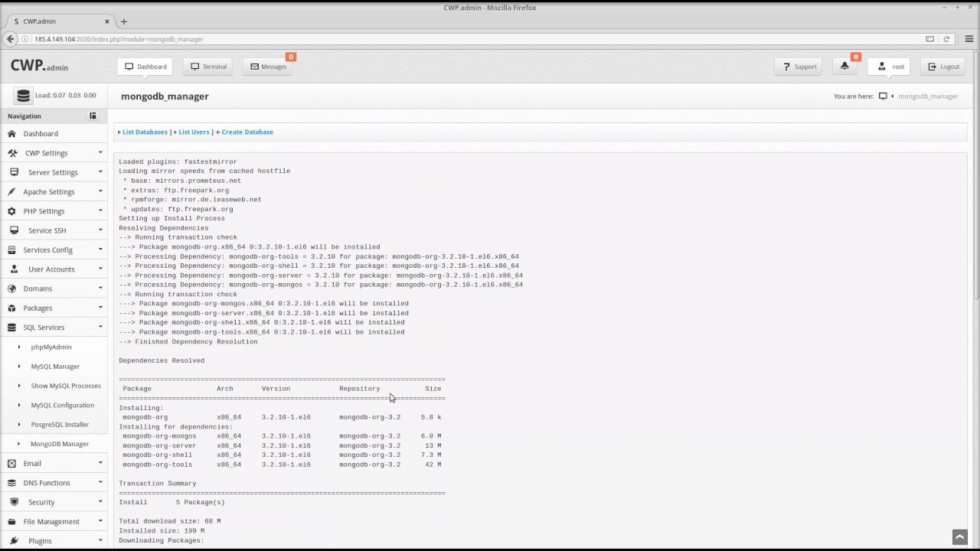Viewport: 980px width, 551px height.
Task: Click the Email sidebar label
Action: click(x=32, y=463)
